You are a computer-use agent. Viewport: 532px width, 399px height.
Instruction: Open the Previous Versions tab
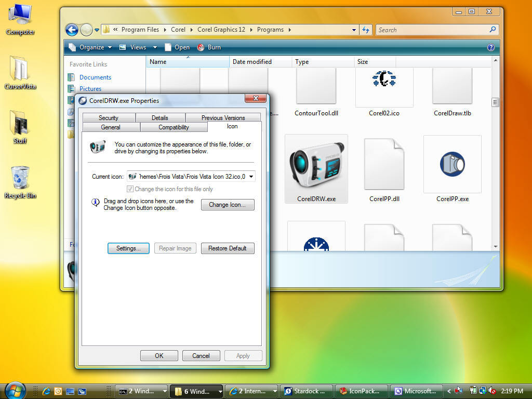click(x=223, y=117)
